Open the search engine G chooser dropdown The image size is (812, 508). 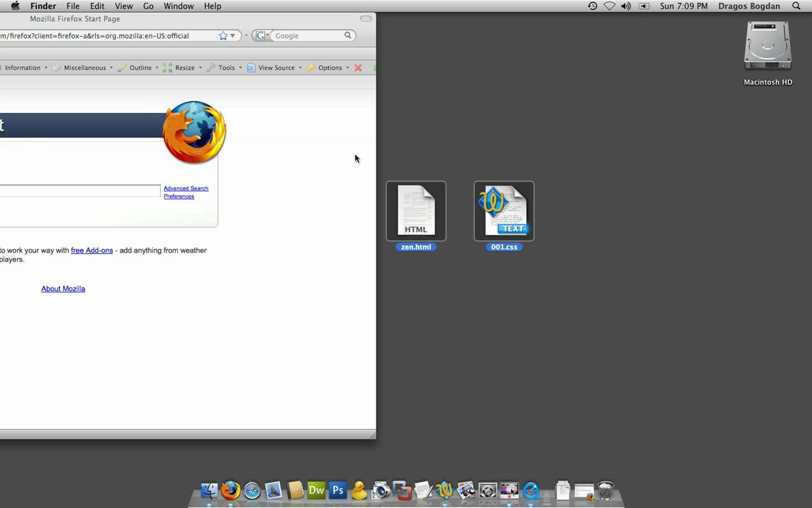coord(262,36)
